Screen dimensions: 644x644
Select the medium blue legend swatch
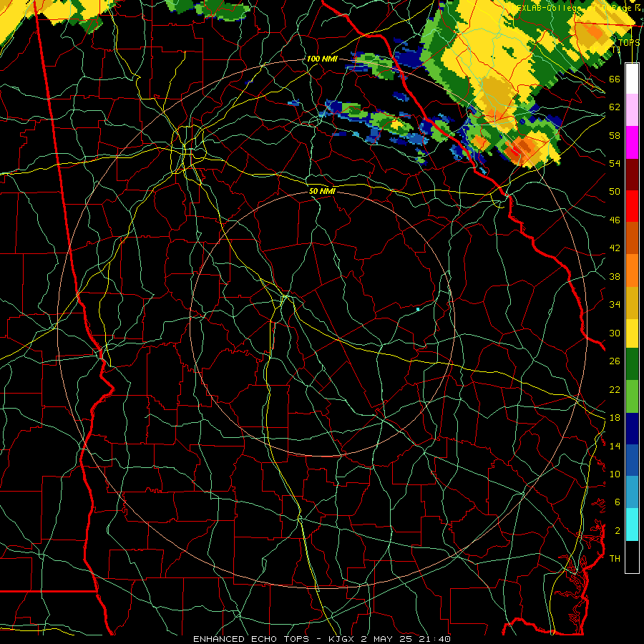(632, 460)
